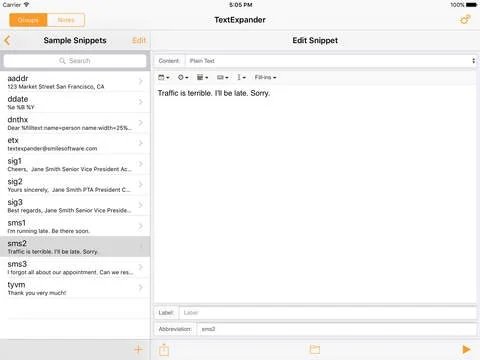Open the Fill-ins dropdown menu
Screen dimensions: 480x360
coord(265,77)
